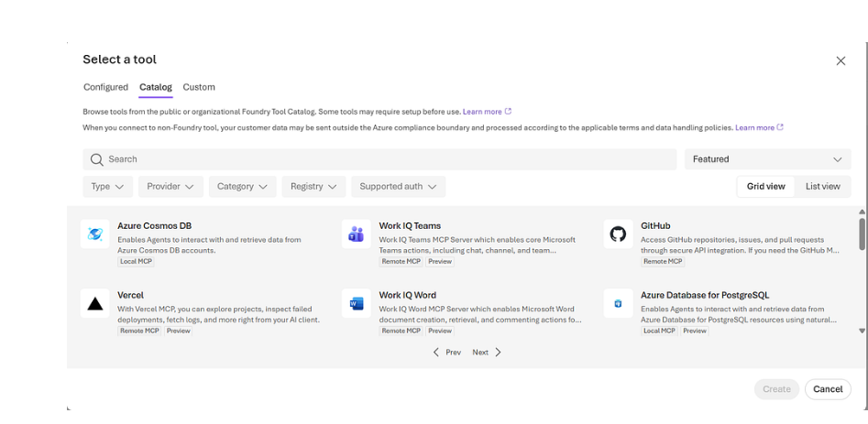
Task: Click the scrollbar down arrow
Action: [862, 331]
